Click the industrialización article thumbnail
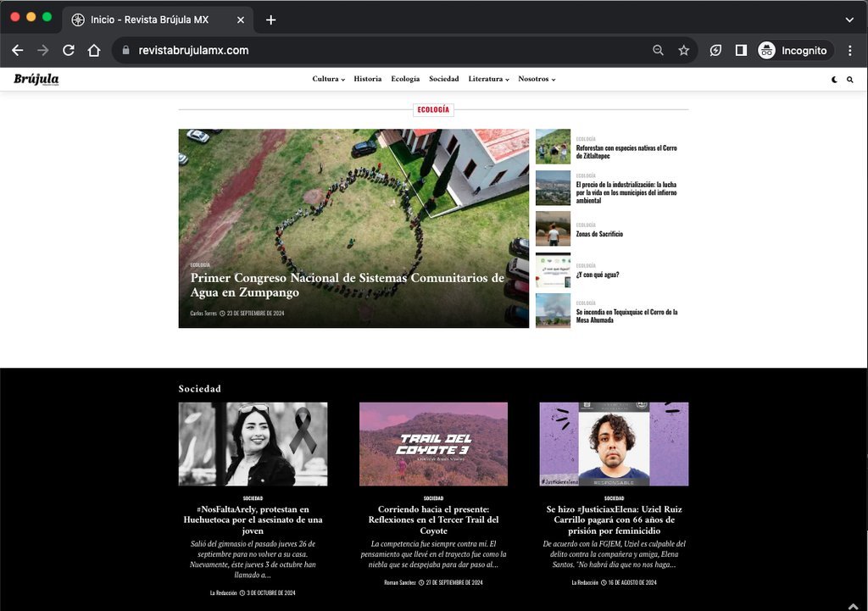 [x=553, y=187]
